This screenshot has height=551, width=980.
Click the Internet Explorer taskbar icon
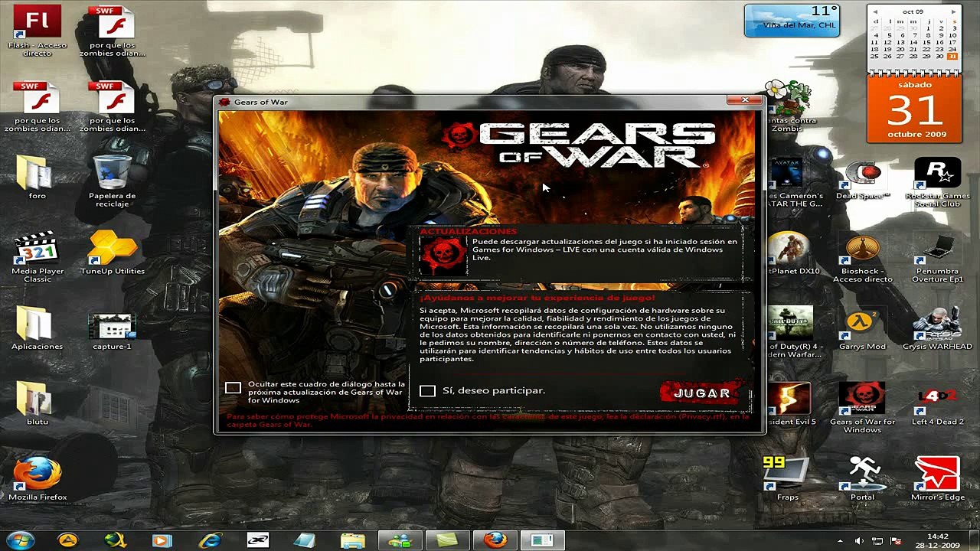[x=210, y=540]
